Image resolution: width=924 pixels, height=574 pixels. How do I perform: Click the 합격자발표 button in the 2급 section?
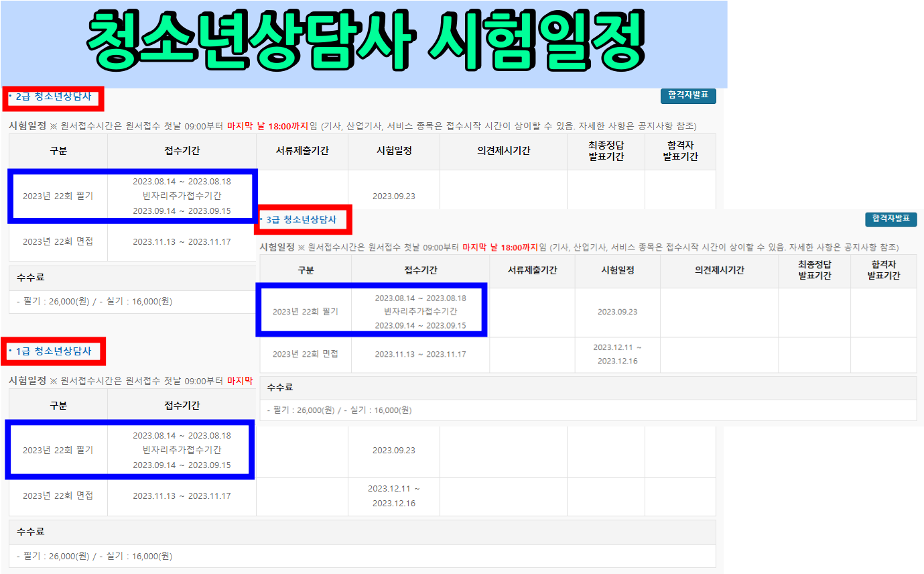coord(688,95)
